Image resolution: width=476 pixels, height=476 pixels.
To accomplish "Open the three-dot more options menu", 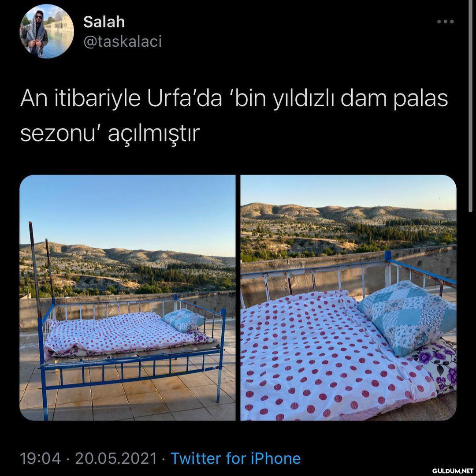I will click(445, 22).
